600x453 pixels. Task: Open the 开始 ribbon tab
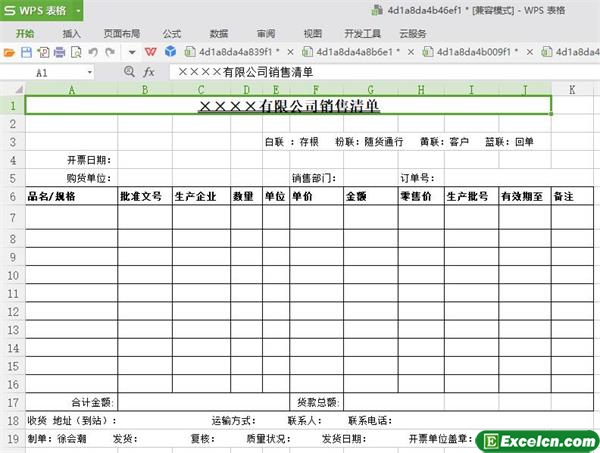[25, 34]
